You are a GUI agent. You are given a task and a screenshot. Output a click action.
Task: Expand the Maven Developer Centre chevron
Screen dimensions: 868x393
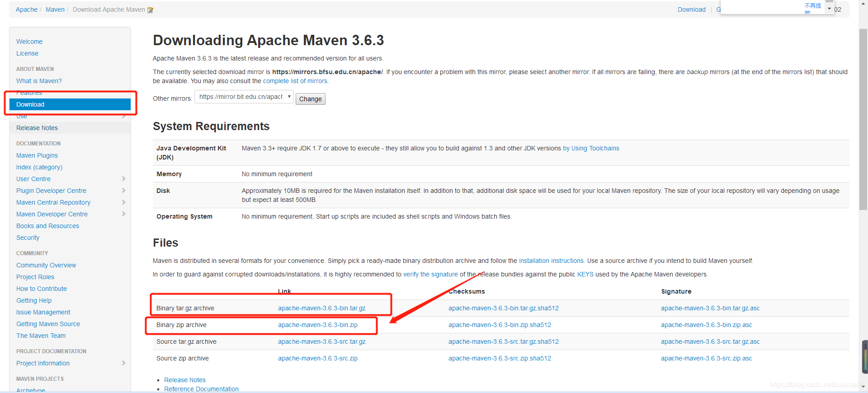coord(124,214)
